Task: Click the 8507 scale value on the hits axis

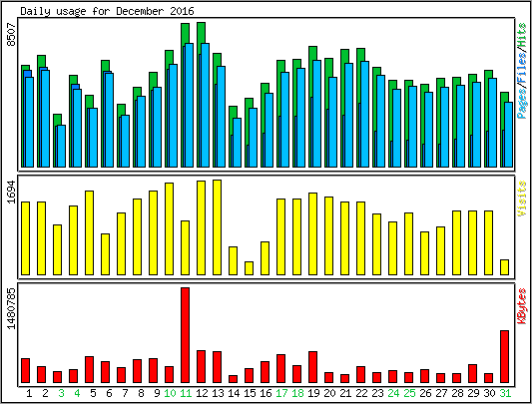Action: tap(12, 34)
